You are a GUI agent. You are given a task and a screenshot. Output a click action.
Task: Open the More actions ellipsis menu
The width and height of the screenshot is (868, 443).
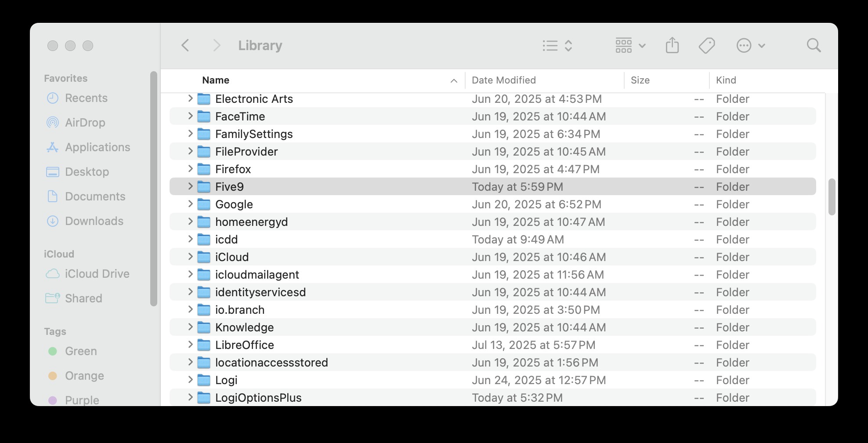pyautogui.click(x=750, y=45)
